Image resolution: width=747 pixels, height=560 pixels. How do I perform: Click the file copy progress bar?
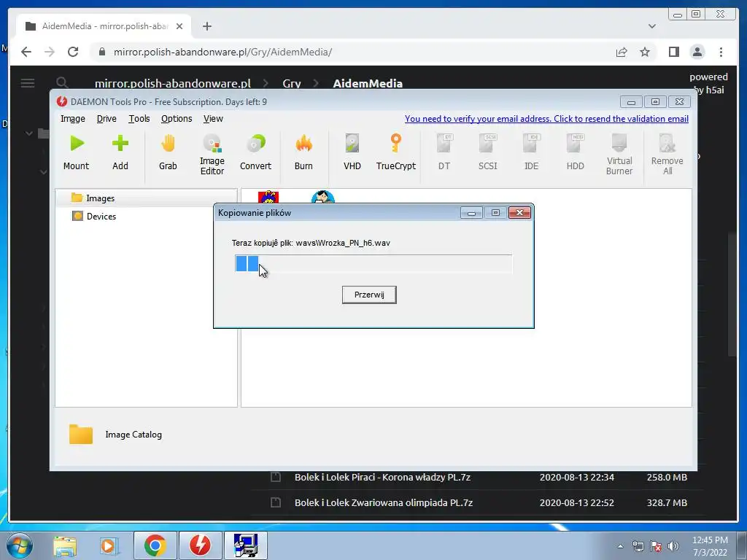373,264
